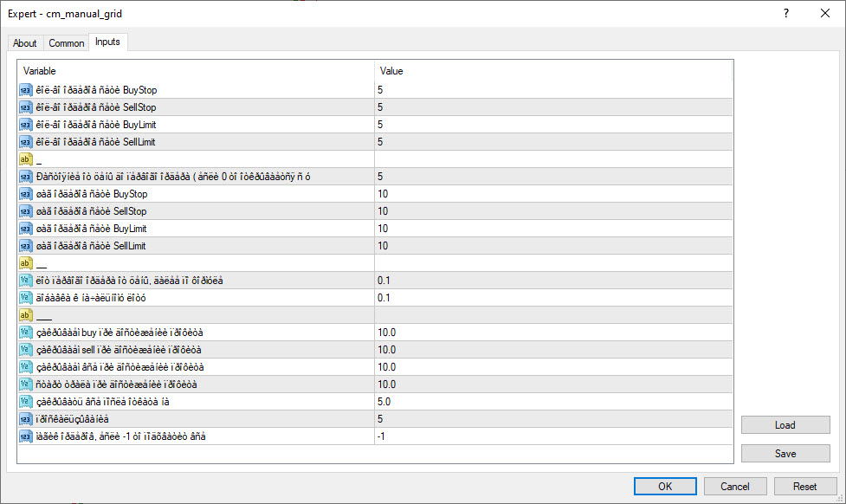This screenshot has width=846, height=504.
Task: Click the Cancel button
Action: click(x=735, y=487)
